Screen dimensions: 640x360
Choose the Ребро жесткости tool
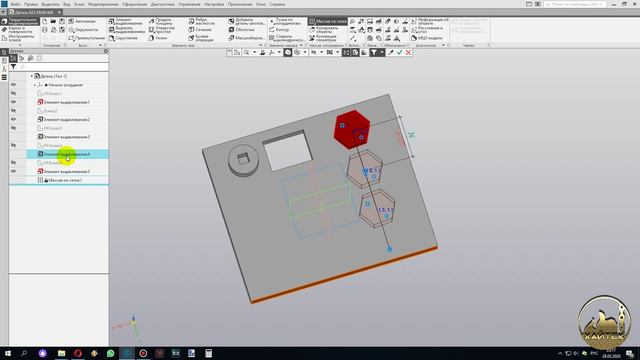(202, 21)
